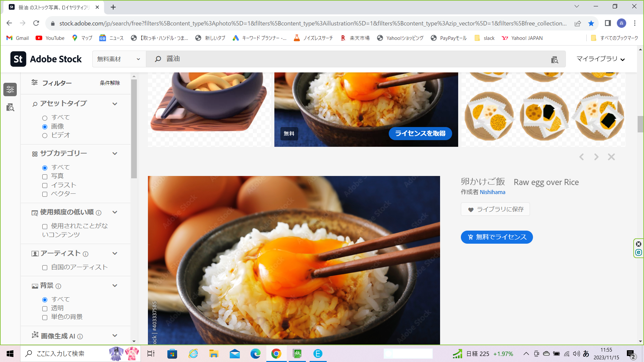Open Chrome three-dot menu
The image size is (644, 362).
pos(635,23)
